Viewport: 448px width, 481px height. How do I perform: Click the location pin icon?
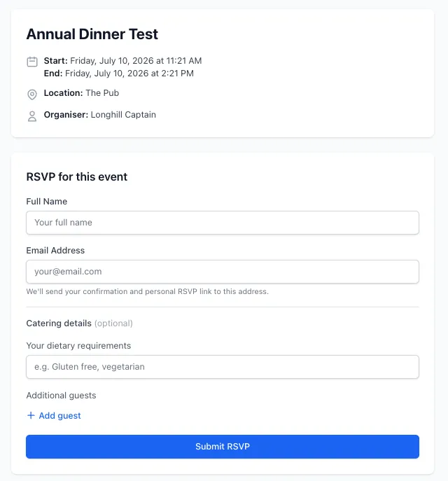(x=32, y=95)
